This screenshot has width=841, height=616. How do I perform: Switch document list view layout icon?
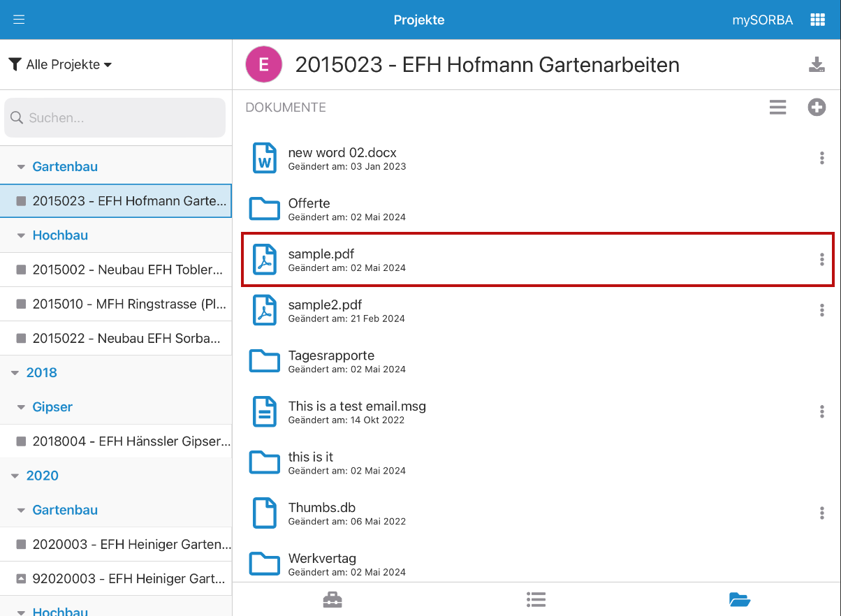[777, 108]
